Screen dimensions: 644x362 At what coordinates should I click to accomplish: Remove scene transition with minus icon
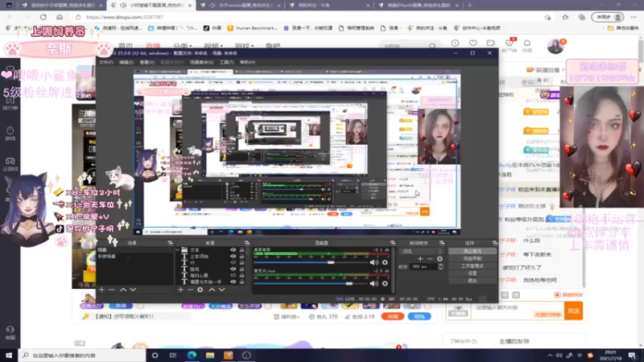tap(430, 258)
